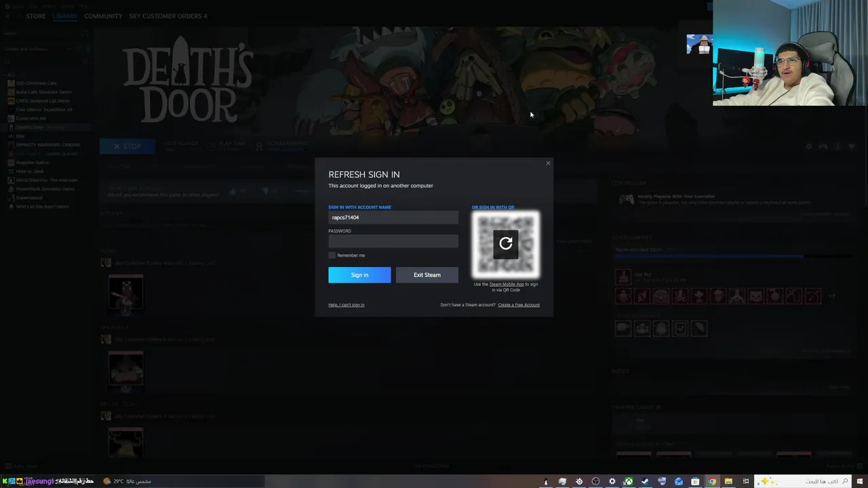The image size is (868, 488).
Task: Select Clair Obscur: Expedition 33 entry
Action: tap(43, 109)
